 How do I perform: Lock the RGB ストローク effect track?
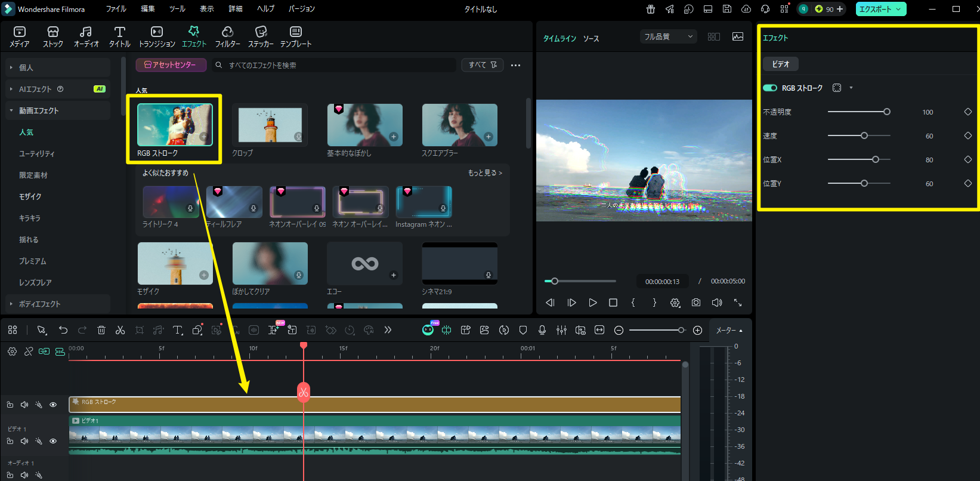coord(10,405)
